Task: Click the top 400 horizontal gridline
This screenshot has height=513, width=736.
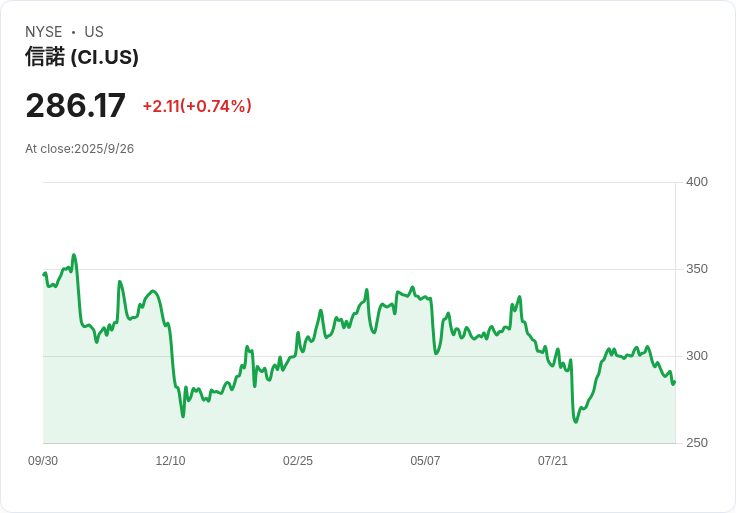Action: point(359,182)
